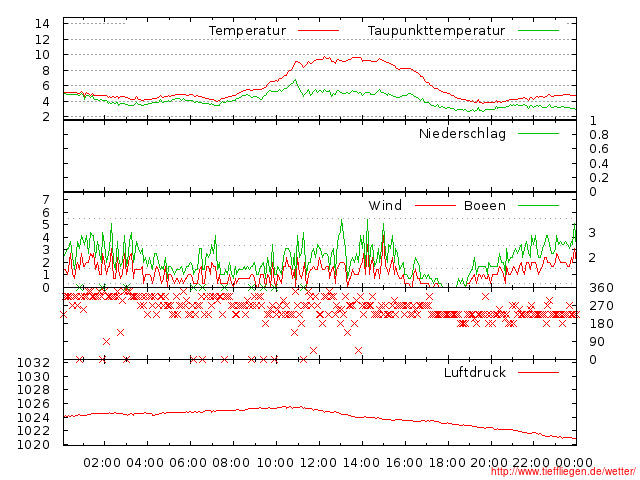640x480 pixels.
Task: Click the 02:00 time axis label
Action: coord(102,463)
